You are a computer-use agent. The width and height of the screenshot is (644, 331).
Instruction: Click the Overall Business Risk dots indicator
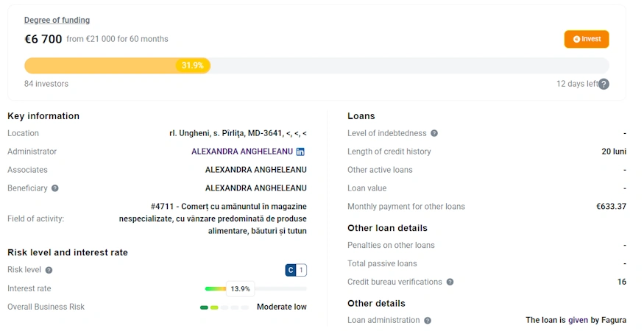tap(224, 307)
